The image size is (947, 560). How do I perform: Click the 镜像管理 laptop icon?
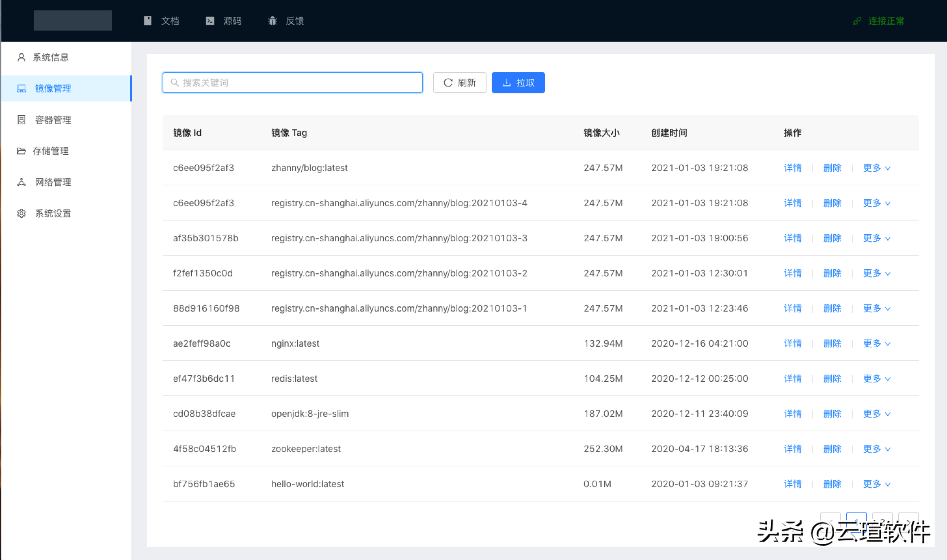coord(21,89)
